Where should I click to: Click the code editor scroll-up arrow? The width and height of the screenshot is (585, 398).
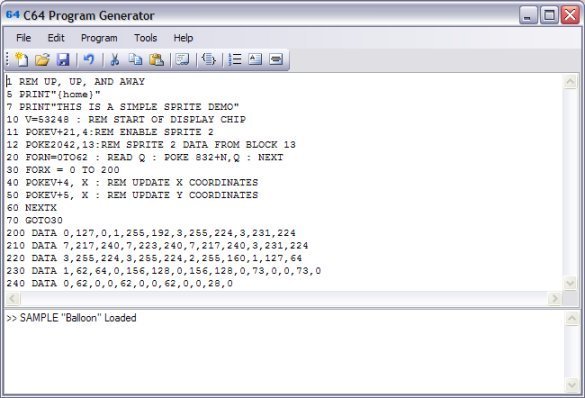[570, 81]
